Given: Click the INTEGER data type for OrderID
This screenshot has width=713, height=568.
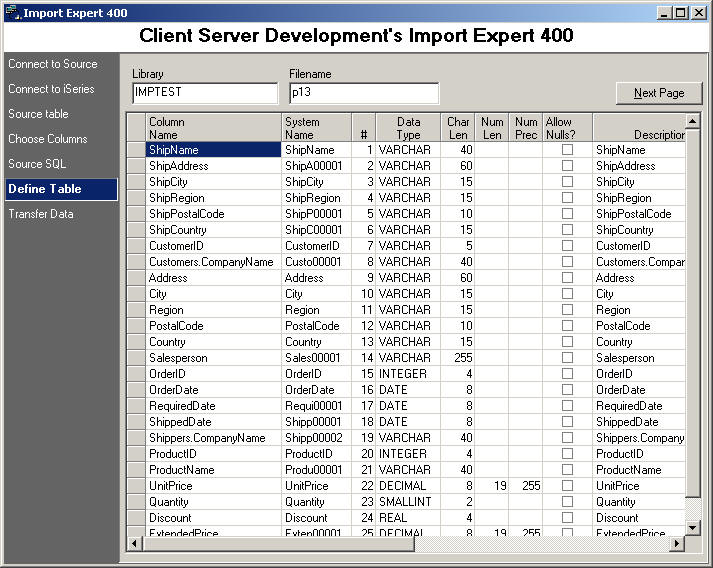Looking at the screenshot, I should pyautogui.click(x=408, y=373).
